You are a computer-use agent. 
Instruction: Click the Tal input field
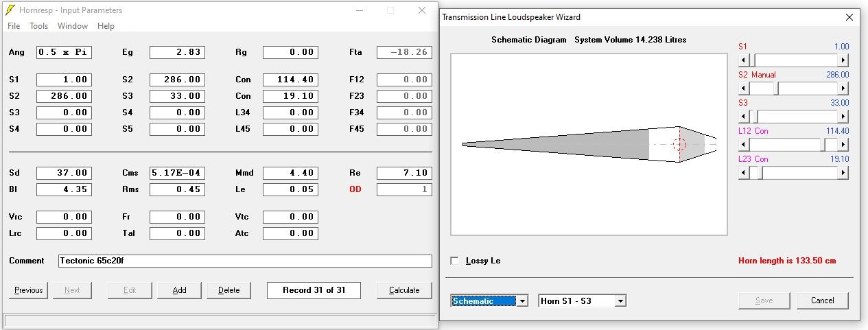(177, 233)
